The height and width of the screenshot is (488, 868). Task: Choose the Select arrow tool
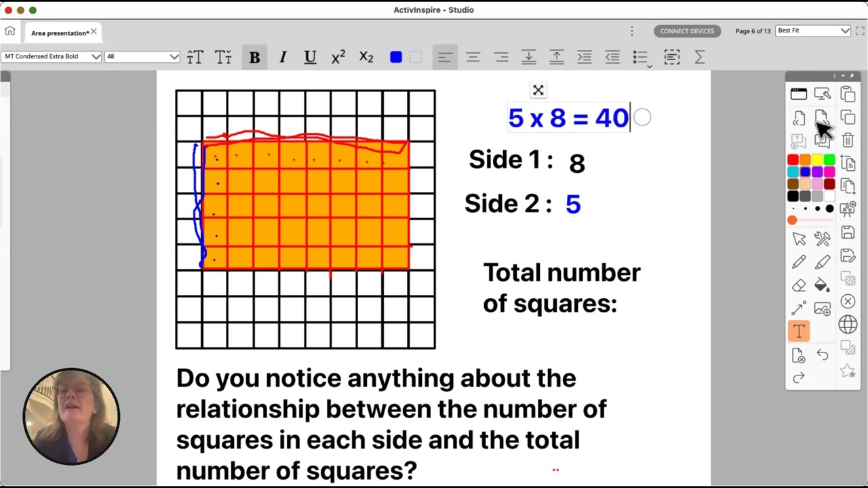pyautogui.click(x=798, y=239)
